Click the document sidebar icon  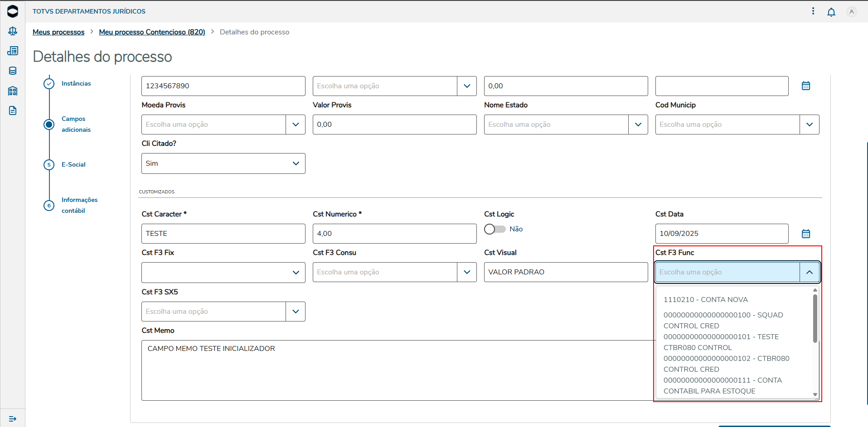[13, 110]
